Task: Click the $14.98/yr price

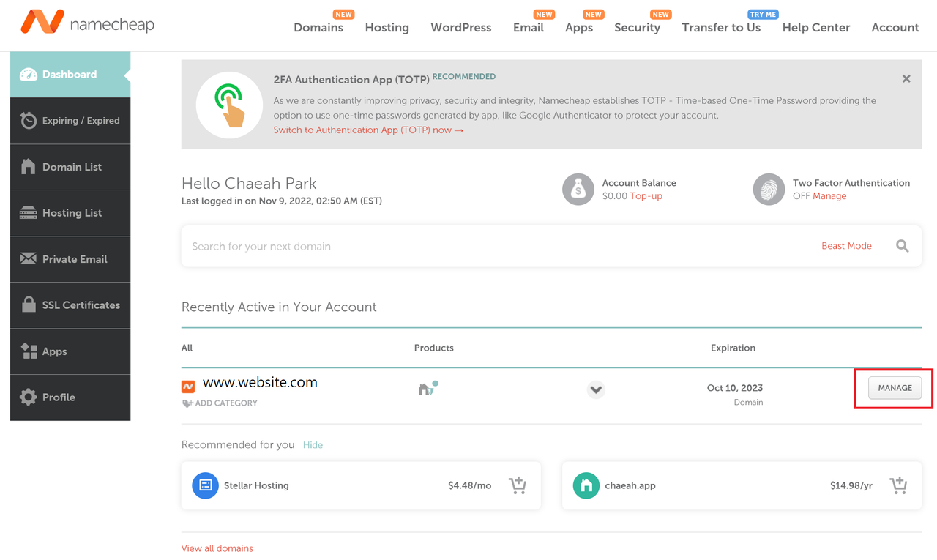Action: [x=851, y=485]
